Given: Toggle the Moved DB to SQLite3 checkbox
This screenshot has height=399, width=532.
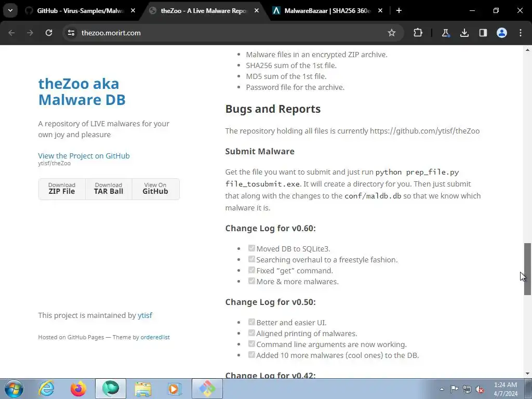Looking at the screenshot, I should coord(251,248).
